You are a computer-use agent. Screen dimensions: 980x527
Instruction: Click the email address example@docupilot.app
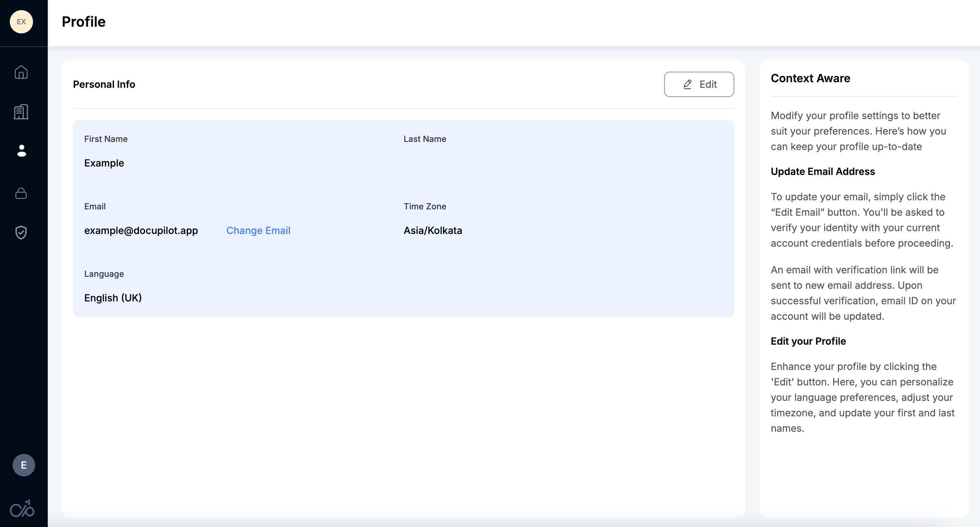(141, 230)
